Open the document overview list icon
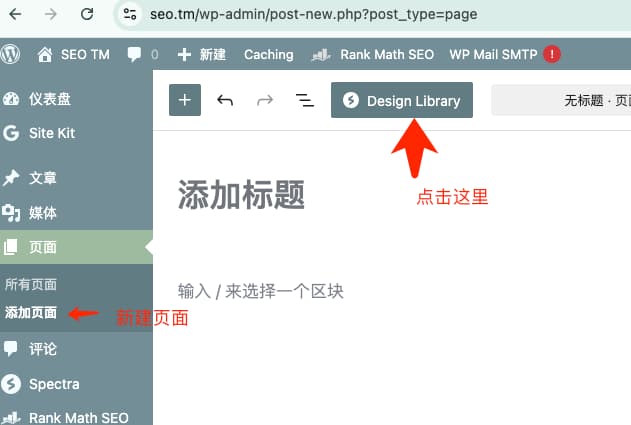 [304, 100]
